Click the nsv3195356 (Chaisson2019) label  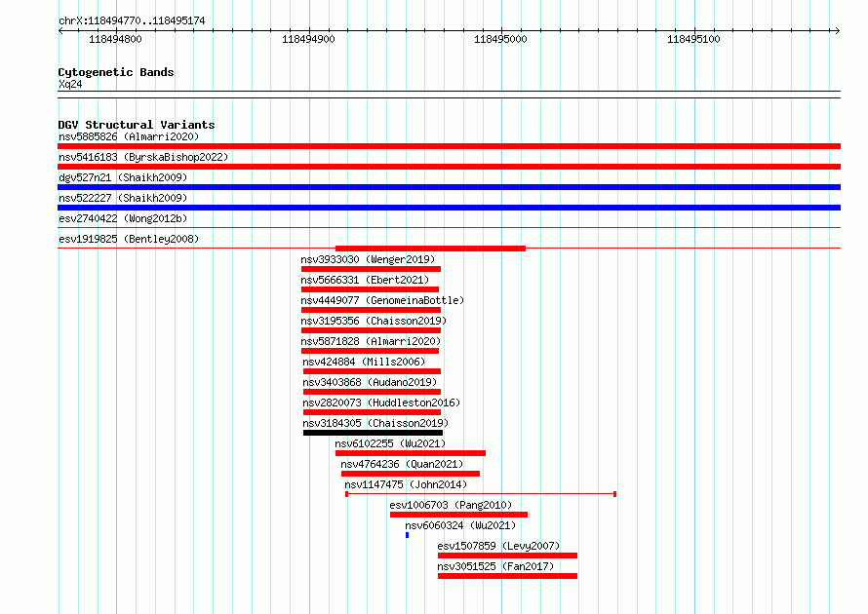[374, 321]
